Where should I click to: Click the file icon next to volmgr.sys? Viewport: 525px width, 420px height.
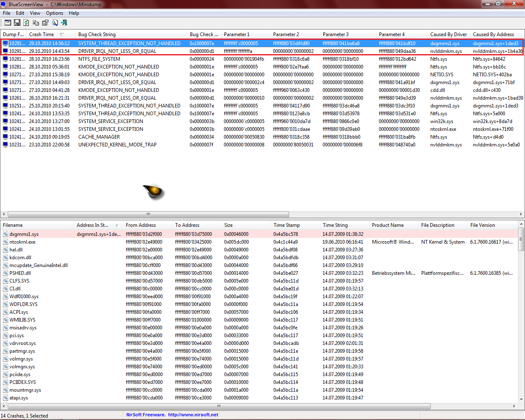(6, 359)
